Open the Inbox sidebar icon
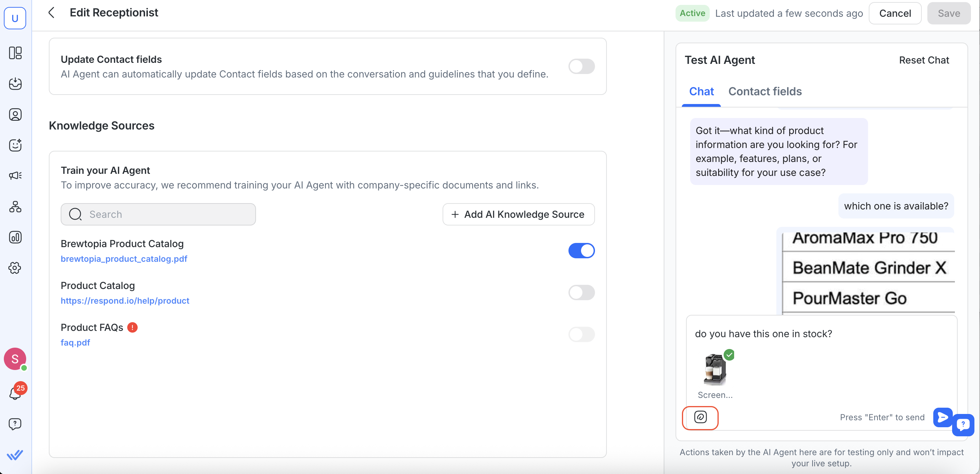This screenshot has height=474, width=980. pos(15,84)
